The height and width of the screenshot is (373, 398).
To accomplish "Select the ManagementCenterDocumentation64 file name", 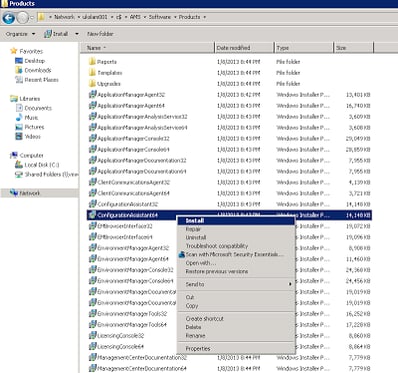I will coord(142,368).
